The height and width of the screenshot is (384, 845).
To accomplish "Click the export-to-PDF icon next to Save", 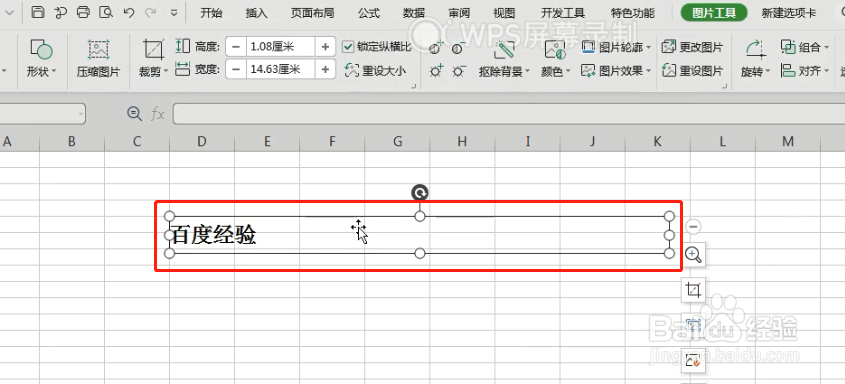I will [61, 12].
